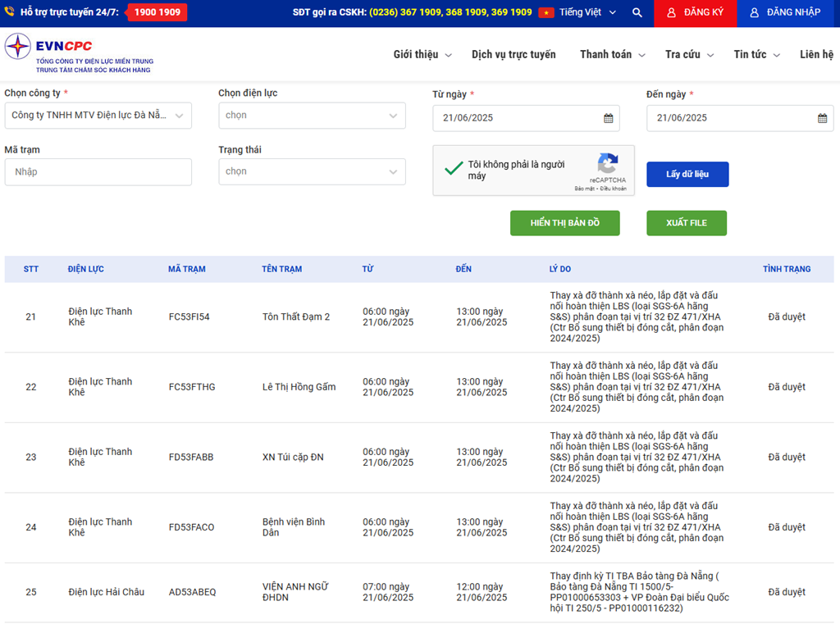Click the hotline 1900 1909 badge
840x624 pixels.
click(157, 13)
